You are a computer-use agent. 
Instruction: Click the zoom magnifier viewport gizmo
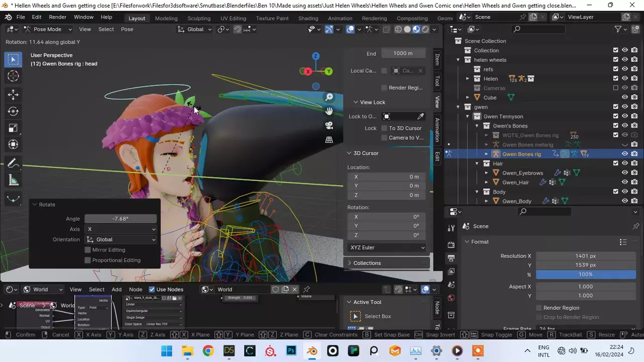tap(329, 97)
